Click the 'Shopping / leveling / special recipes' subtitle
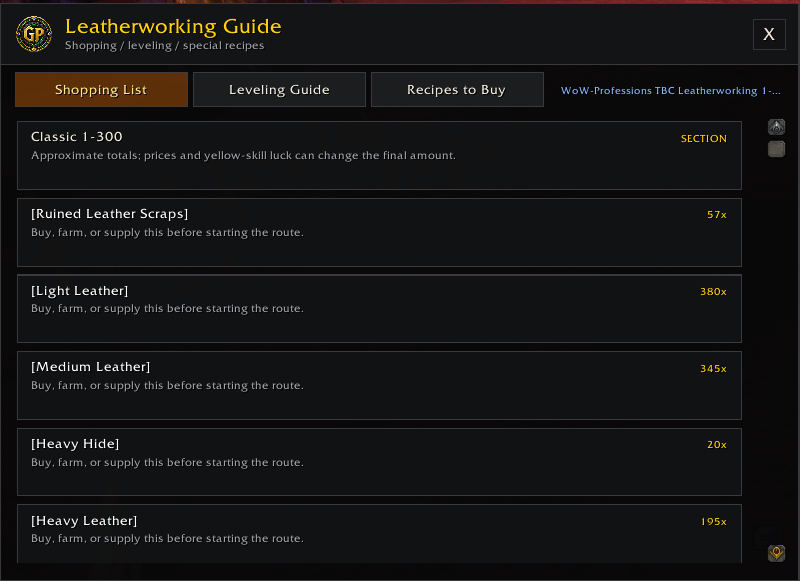Image resolution: width=800 pixels, height=581 pixels. pos(165,45)
